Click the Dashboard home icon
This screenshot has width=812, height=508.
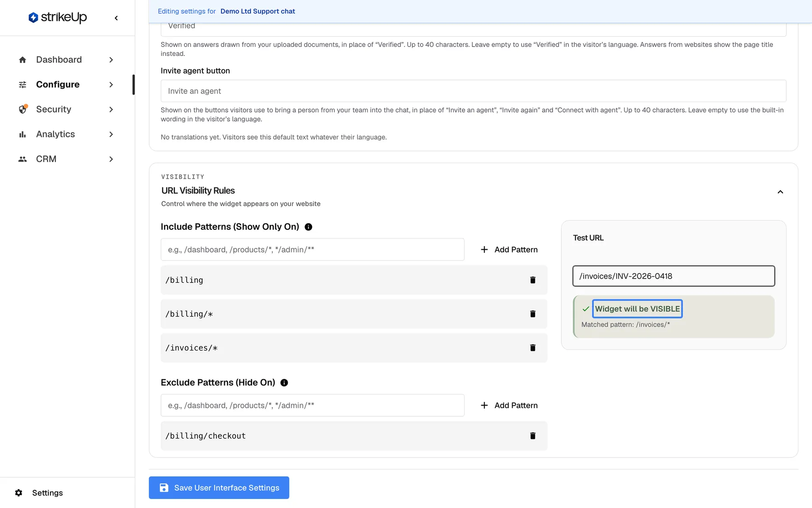pos(23,60)
